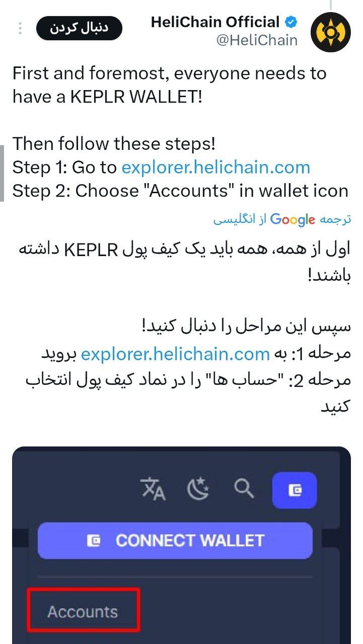Toggle the moon dark-mode icon
This screenshot has width=363, height=644.
pyautogui.click(x=198, y=489)
